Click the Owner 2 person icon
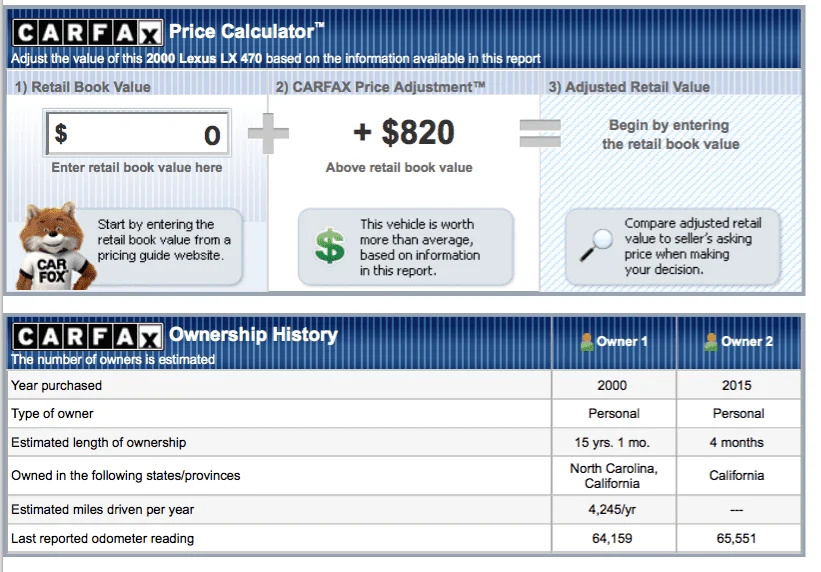This screenshot has width=821, height=572. click(711, 342)
